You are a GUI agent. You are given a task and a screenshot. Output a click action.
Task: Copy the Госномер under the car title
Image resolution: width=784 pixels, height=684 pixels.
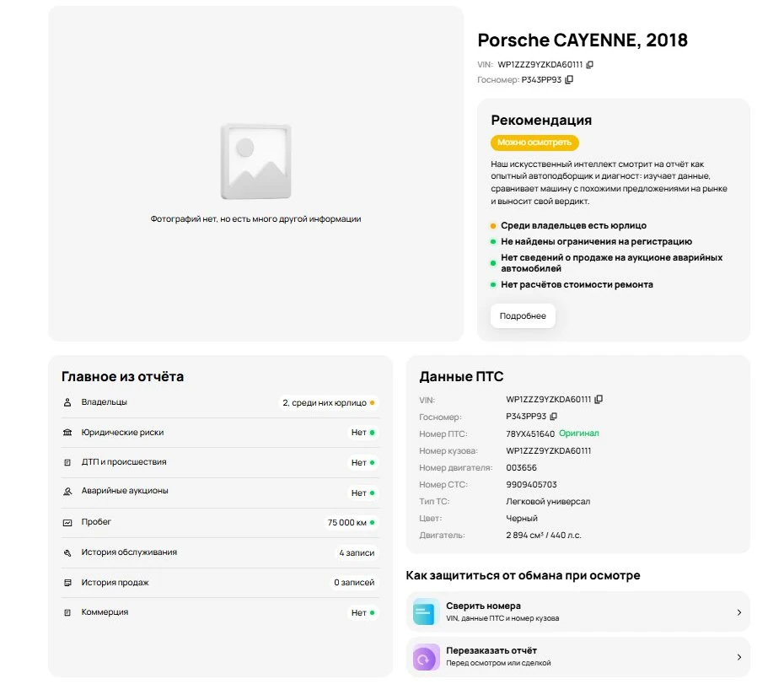(569, 80)
